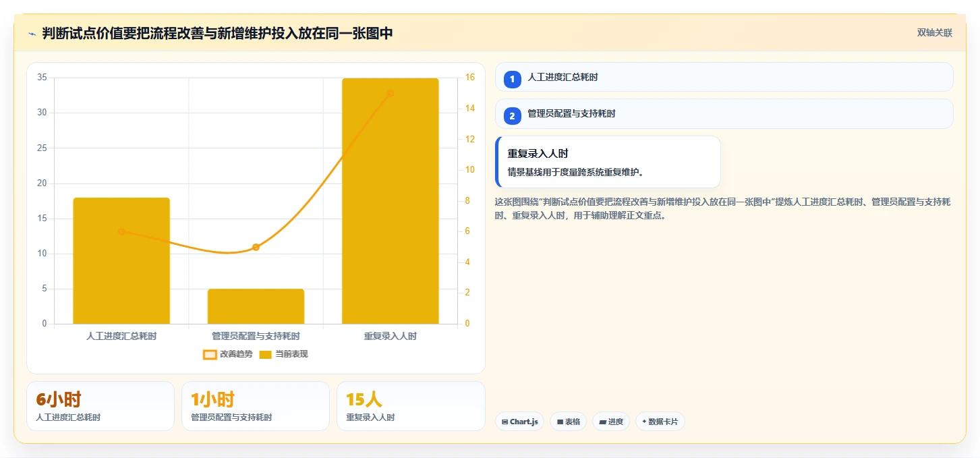
Task: Click the card title 判断试点价值要把流程改善…
Action: click(x=217, y=33)
